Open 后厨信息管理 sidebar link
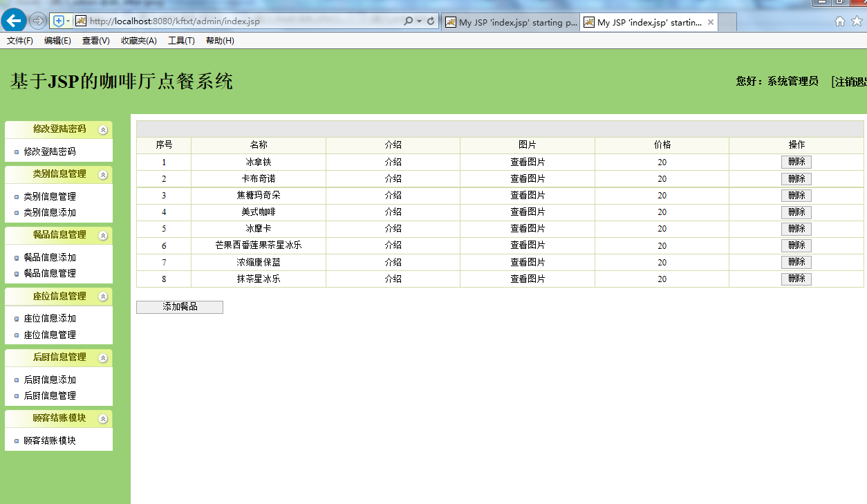Image resolution: width=867 pixels, height=504 pixels. (50, 395)
